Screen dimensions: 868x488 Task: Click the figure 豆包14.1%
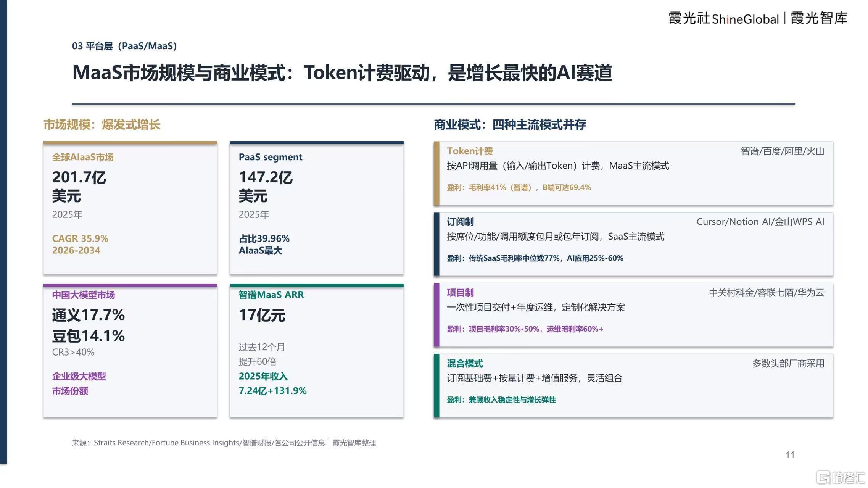pos(88,336)
